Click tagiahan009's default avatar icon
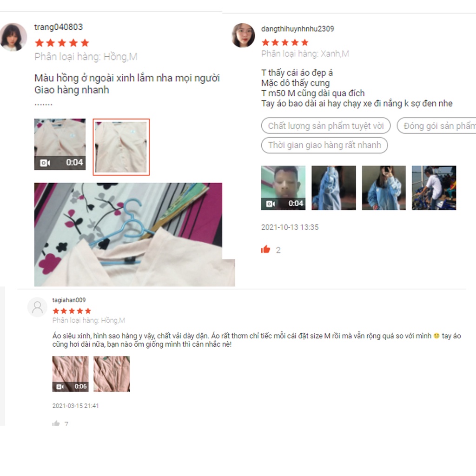Image resolution: width=476 pixels, height=476 pixels. click(37, 307)
